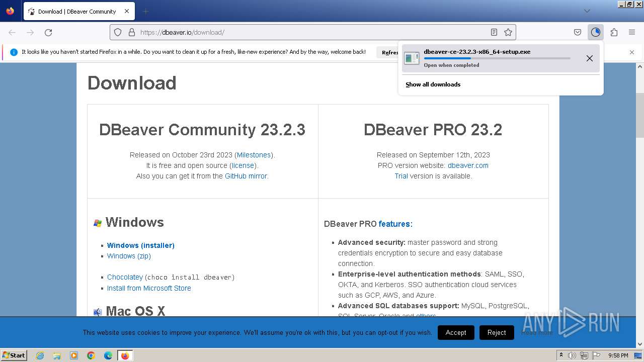Click the Firefox logo icon in title bar
644x362 pixels.
coord(10,11)
